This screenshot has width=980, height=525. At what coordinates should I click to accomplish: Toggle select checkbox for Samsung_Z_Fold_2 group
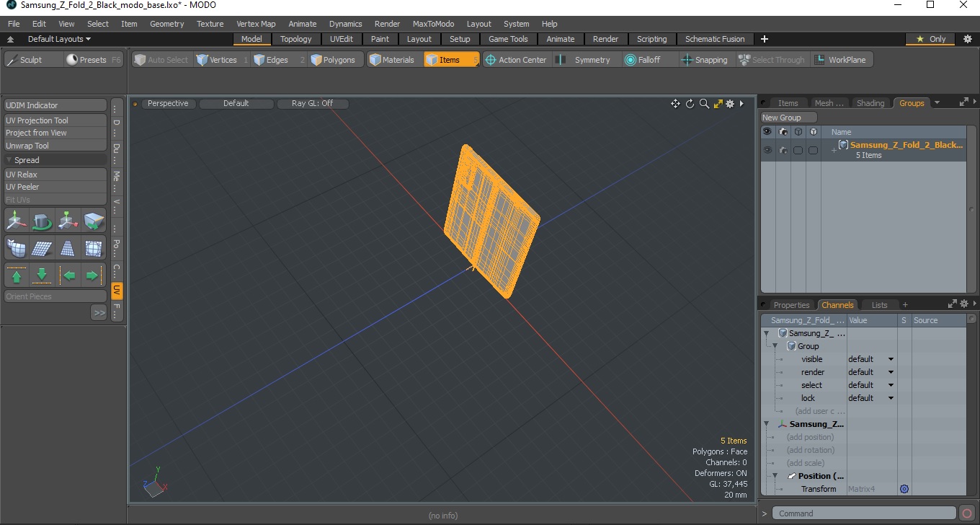pyautogui.click(x=798, y=150)
